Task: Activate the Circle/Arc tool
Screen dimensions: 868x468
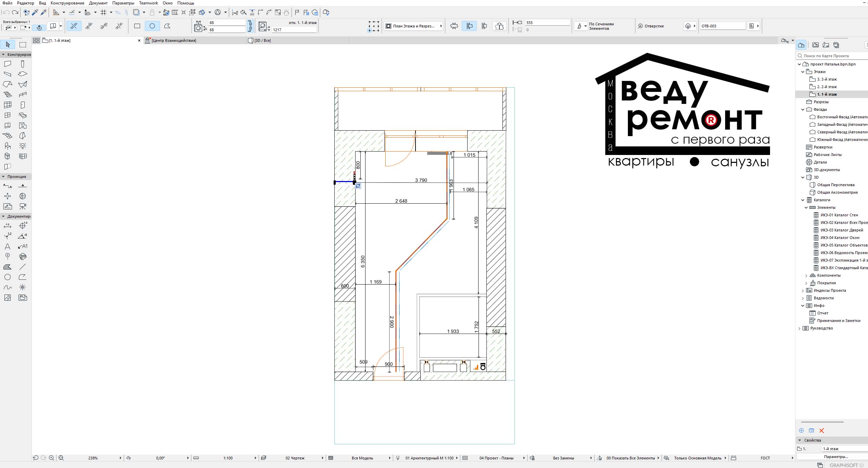Action: (8, 277)
